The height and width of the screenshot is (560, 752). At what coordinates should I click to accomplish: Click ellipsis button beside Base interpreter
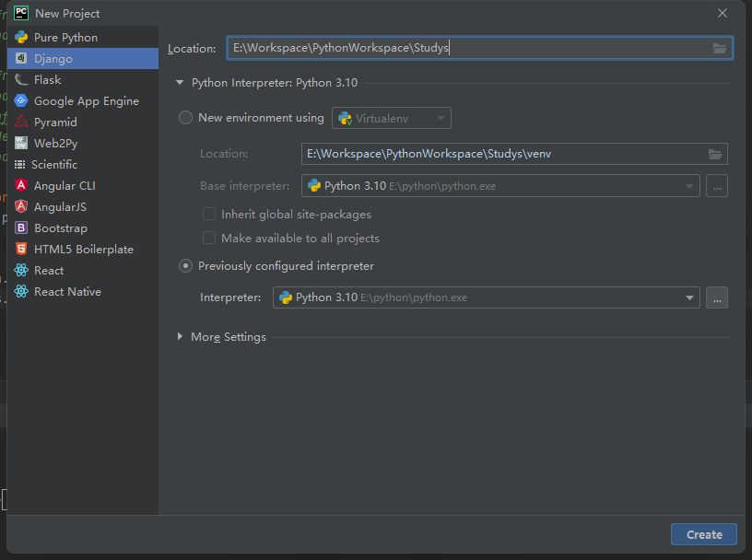717,186
